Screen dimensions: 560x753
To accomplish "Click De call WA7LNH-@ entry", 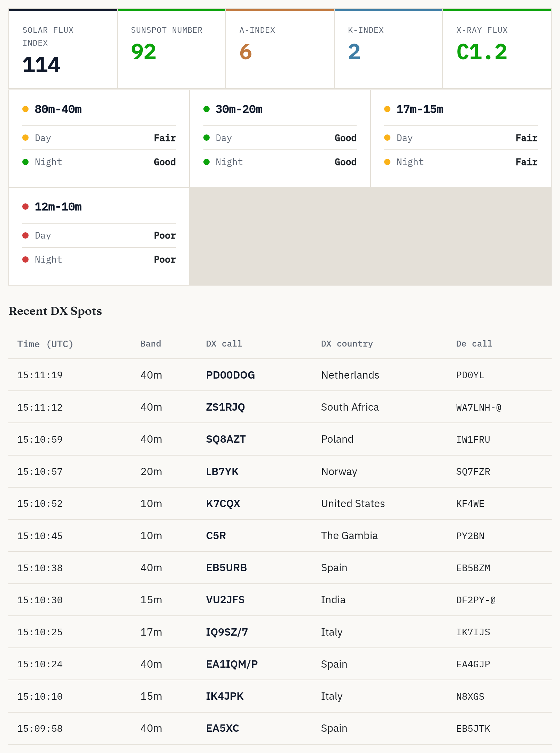I will point(479,407).
